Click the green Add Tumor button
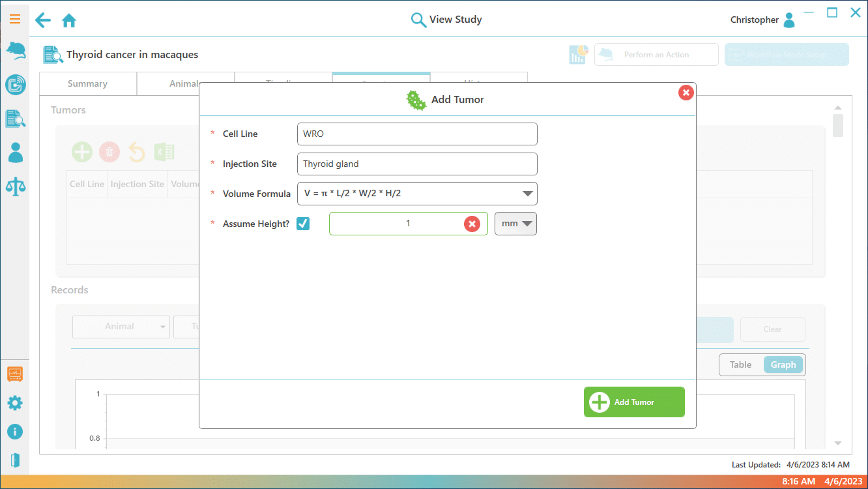This screenshot has width=868, height=489. coord(634,402)
